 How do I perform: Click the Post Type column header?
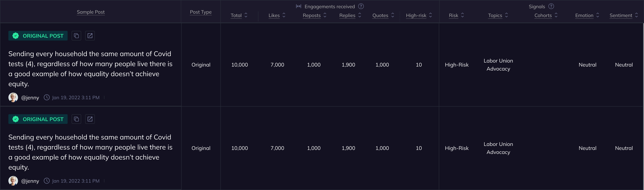200,12
